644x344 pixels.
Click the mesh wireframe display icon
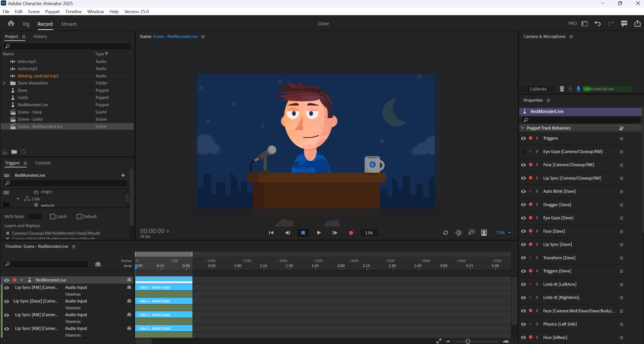[x=458, y=233]
